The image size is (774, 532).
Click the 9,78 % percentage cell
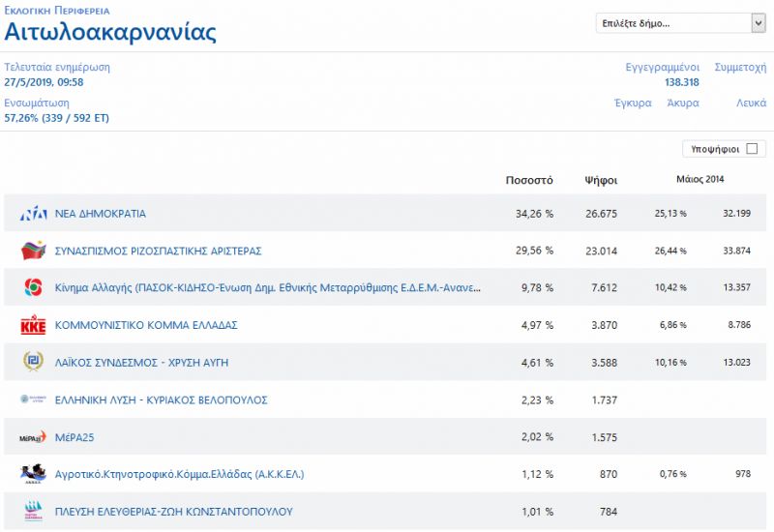537,287
